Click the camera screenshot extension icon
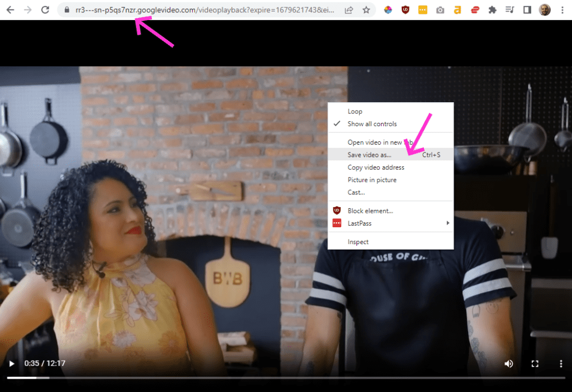This screenshot has height=392, width=572. point(440,10)
